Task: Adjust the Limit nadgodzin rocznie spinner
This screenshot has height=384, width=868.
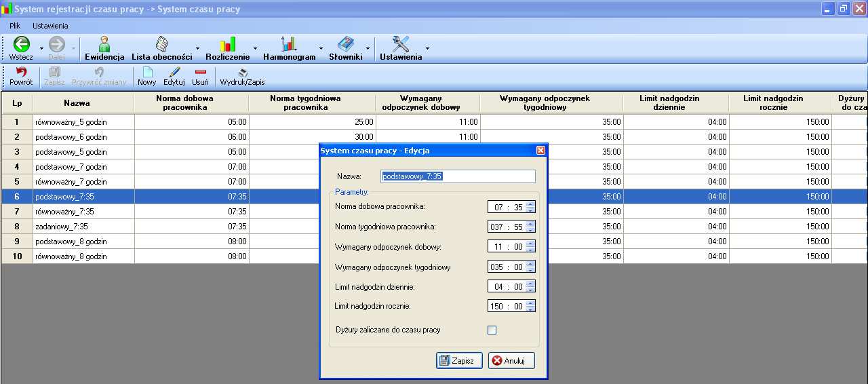Action: pyautogui.click(x=530, y=306)
